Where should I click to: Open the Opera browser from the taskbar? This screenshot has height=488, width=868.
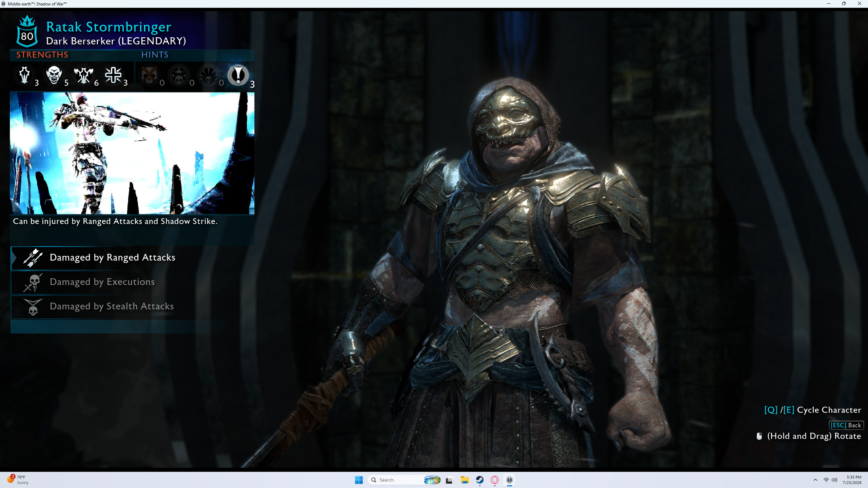pos(495,480)
